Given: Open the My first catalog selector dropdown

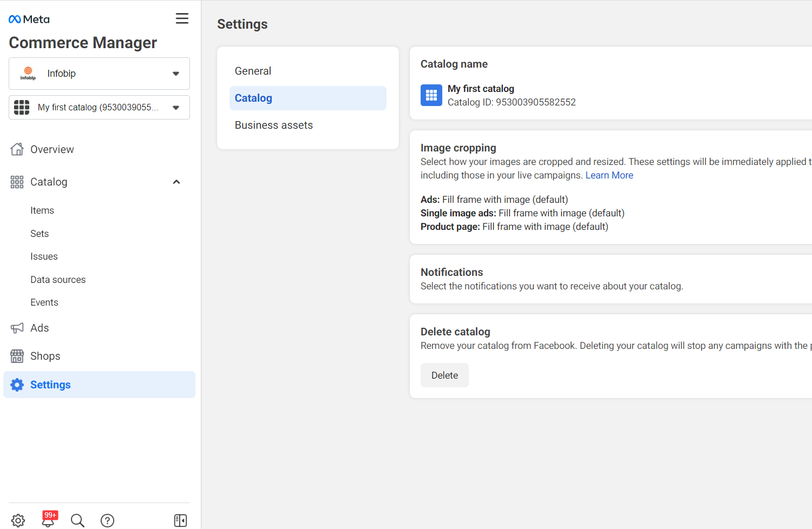Looking at the screenshot, I should [99, 107].
